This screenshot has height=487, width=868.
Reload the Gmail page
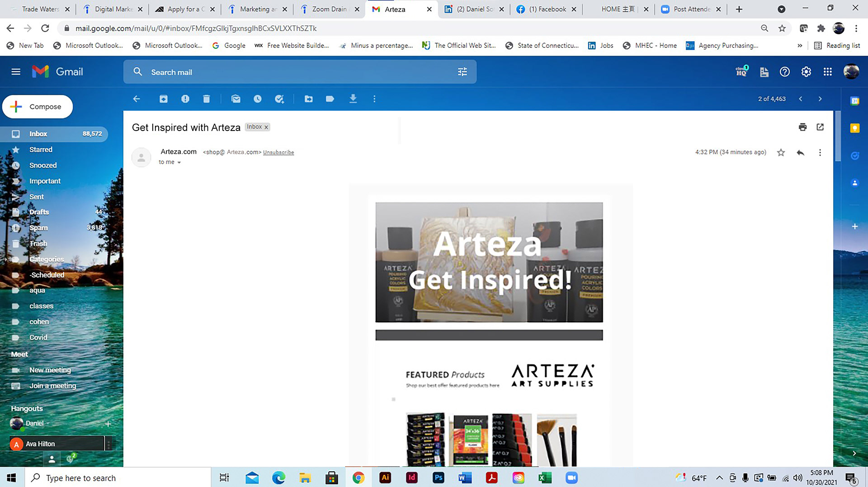(x=45, y=28)
